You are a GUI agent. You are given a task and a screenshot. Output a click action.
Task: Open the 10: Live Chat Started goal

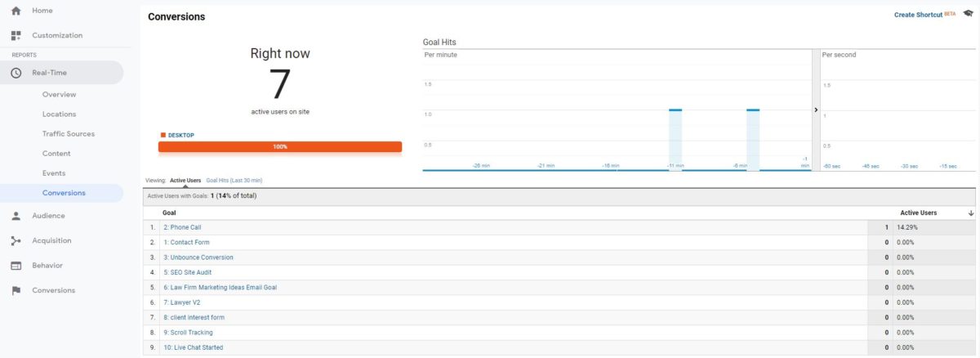(x=193, y=347)
